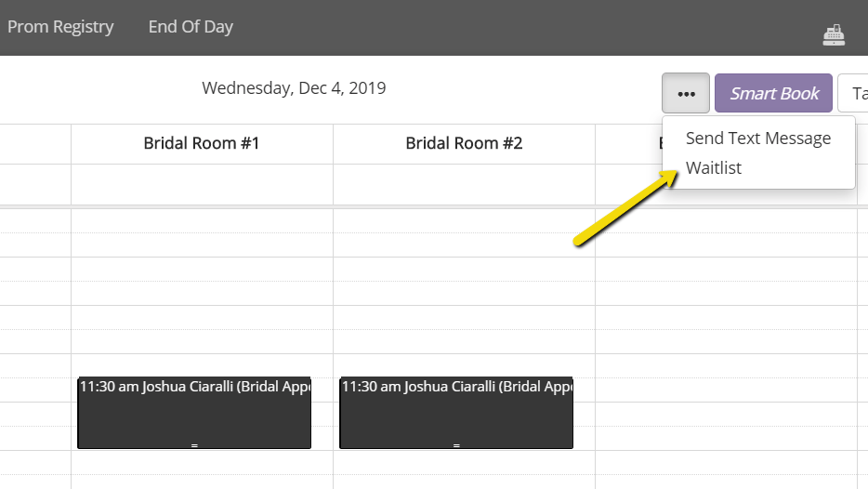Screen dimensions: 868x489
Task: Click all-day row under Bridal Room #2
Action: 464,184
